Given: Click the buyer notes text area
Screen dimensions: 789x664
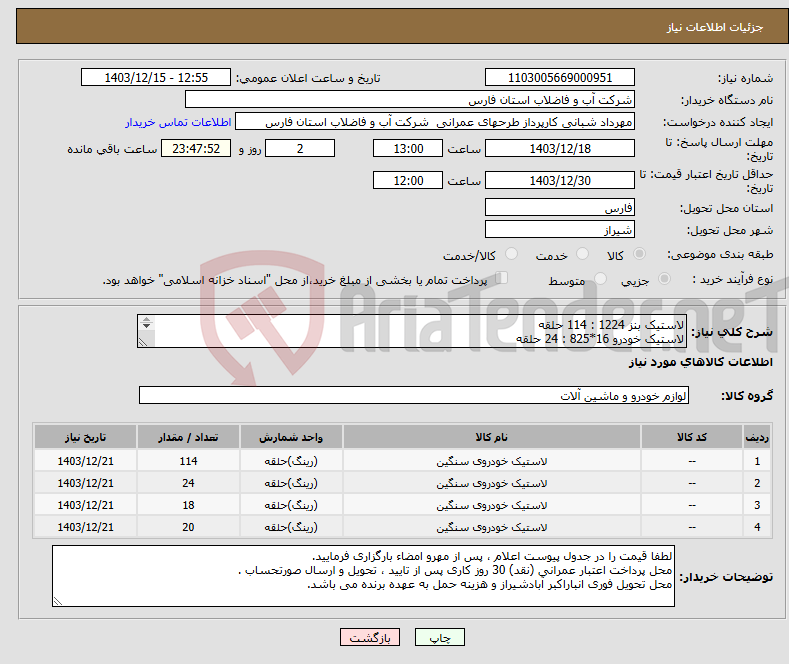Looking at the screenshot, I should [x=363, y=575].
